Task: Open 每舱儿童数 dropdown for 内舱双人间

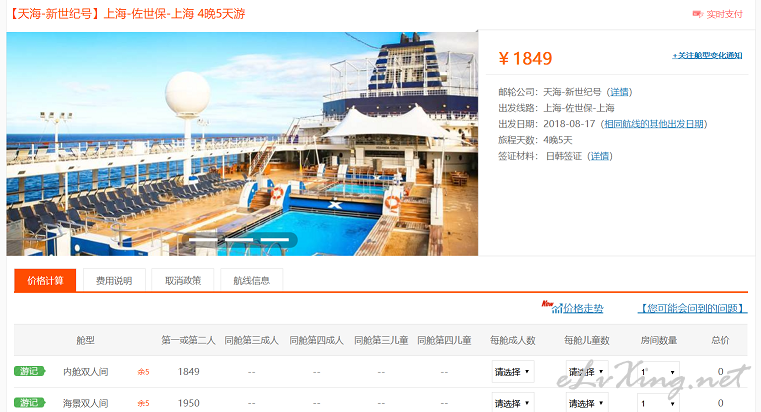Action: click(587, 372)
